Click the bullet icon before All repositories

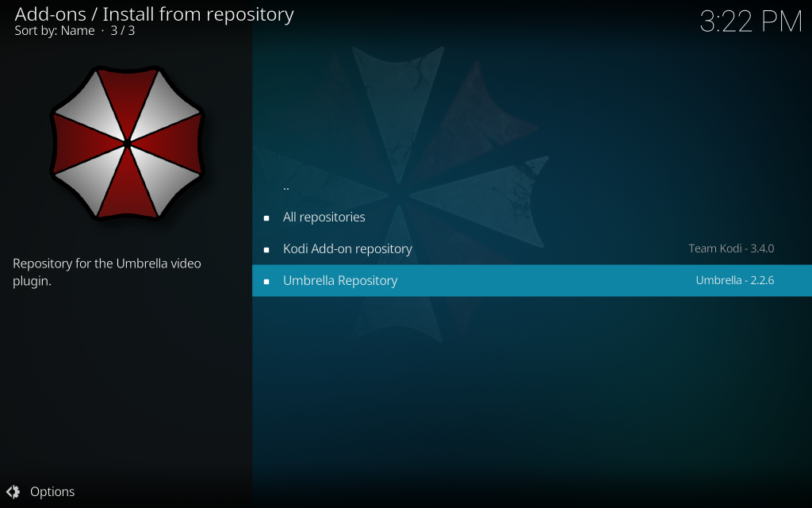267,217
